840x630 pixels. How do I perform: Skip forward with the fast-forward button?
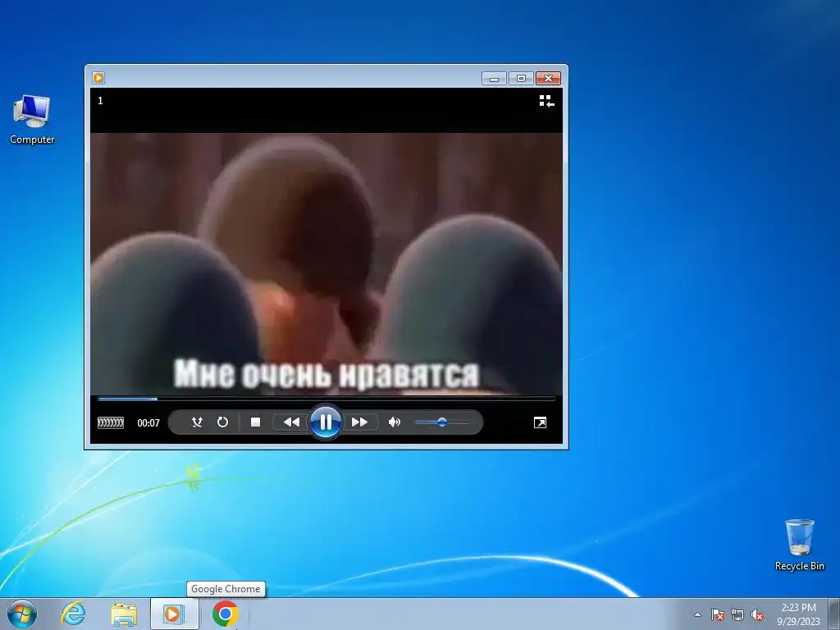(359, 422)
